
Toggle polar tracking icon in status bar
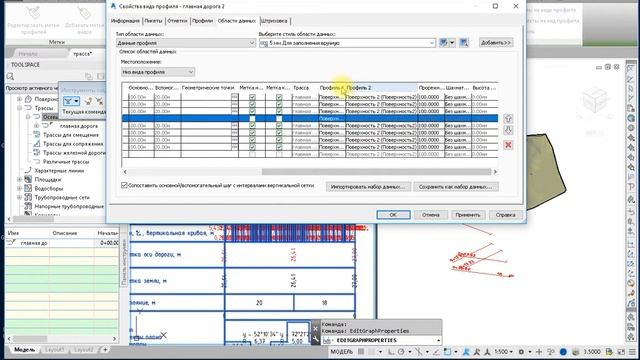click(x=401, y=351)
